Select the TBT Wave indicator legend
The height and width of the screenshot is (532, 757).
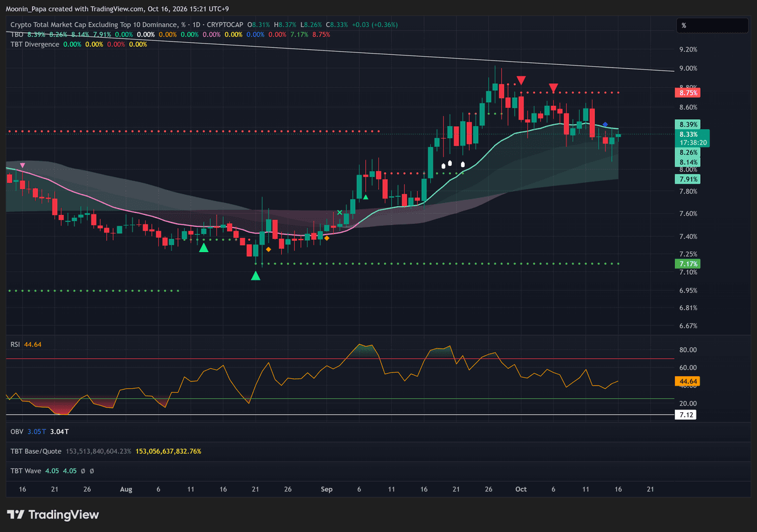[25, 470]
